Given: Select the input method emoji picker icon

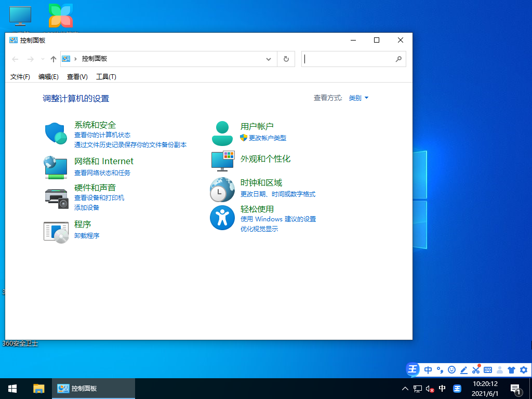Looking at the screenshot, I should click(x=453, y=370).
